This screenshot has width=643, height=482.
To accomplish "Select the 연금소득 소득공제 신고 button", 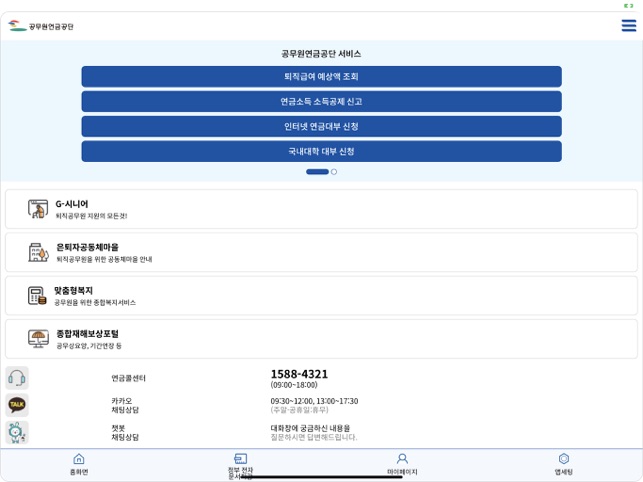I will pos(322,101).
